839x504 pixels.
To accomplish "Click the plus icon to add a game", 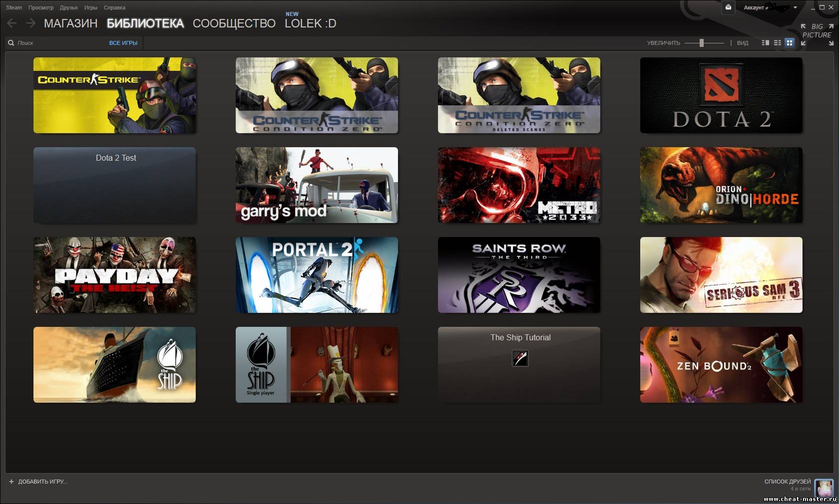I will [x=11, y=482].
